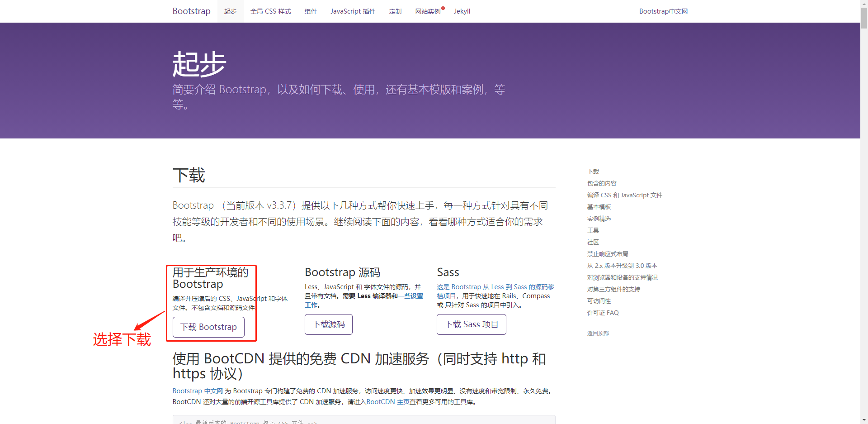The image size is (868, 424).
Task: Click 返回顶部 in the sidebar
Action: point(598,333)
